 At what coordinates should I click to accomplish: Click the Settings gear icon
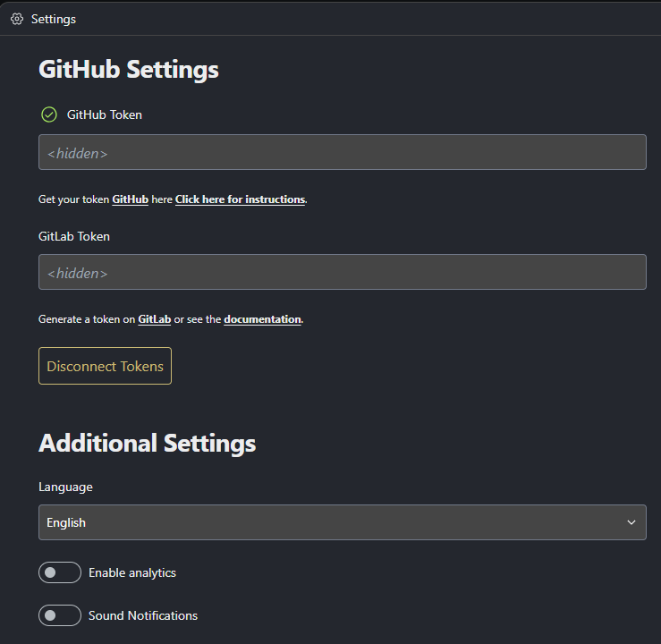pyautogui.click(x=17, y=19)
